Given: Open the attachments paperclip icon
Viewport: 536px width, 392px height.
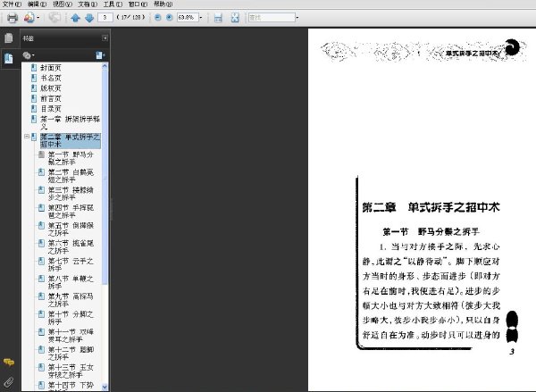Looking at the screenshot, I should [x=9, y=382].
